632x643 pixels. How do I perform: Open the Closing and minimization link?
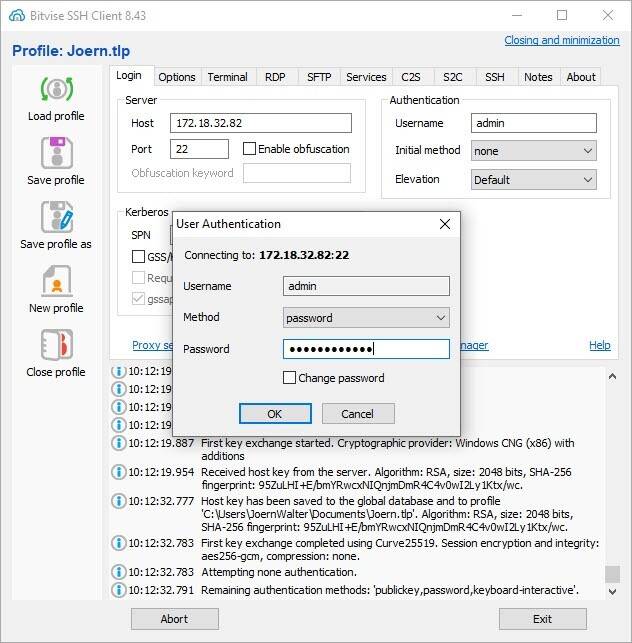[x=561, y=40]
